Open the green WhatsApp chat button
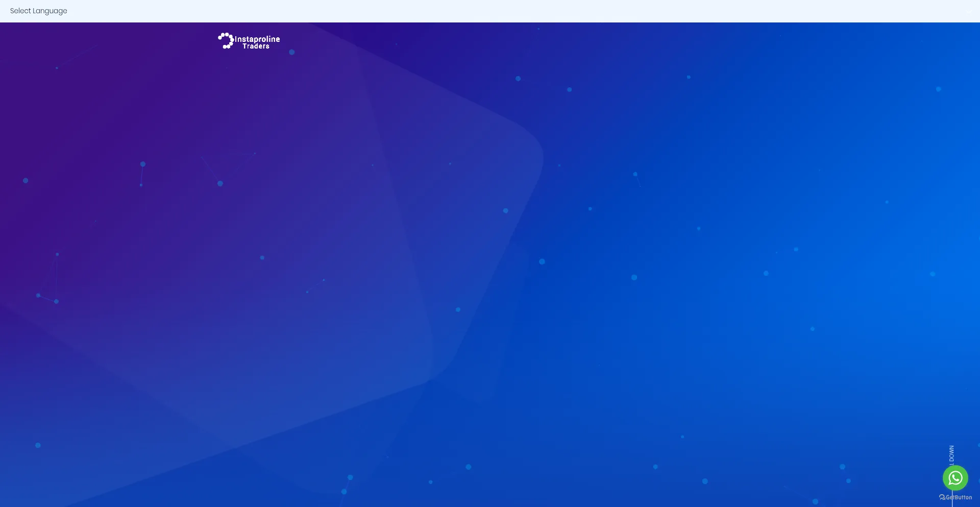This screenshot has width=980, height=507. (x=955, y=478)
